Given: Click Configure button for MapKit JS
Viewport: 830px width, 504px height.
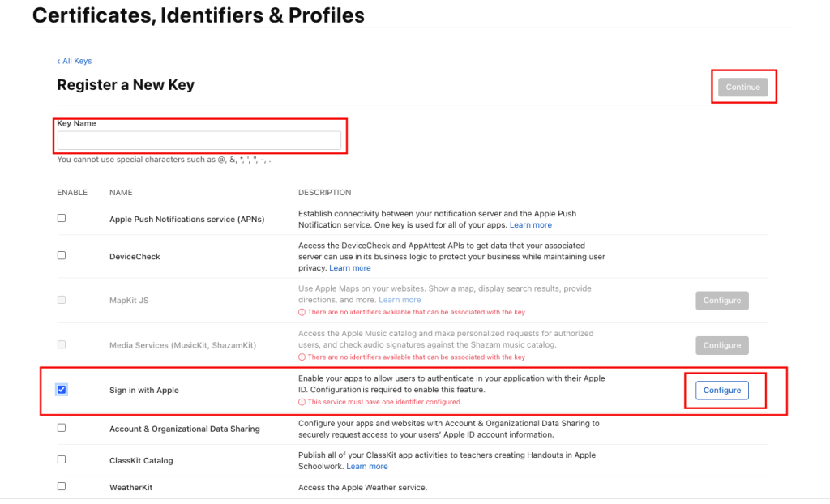Looking at the screenshot, I should [x=722, y=300].
